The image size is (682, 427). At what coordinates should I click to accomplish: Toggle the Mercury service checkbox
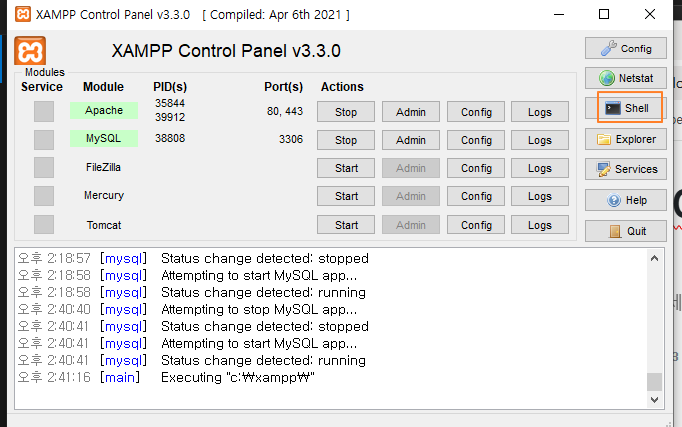tap(44, 196)
